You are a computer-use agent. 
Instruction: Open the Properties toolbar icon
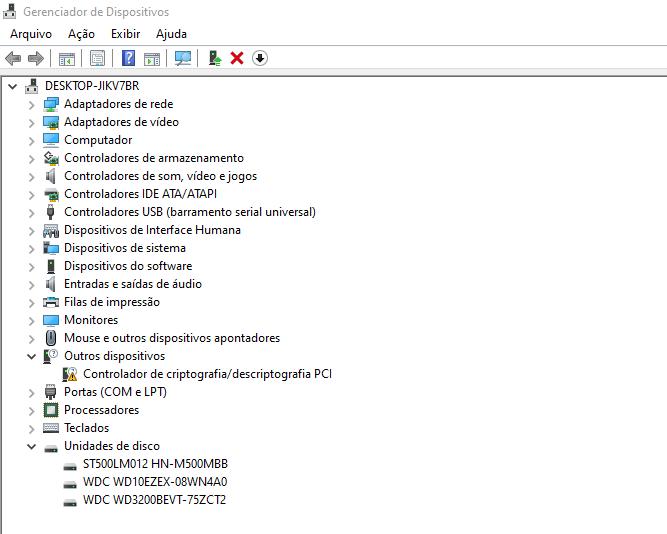(x=97, y=58)
